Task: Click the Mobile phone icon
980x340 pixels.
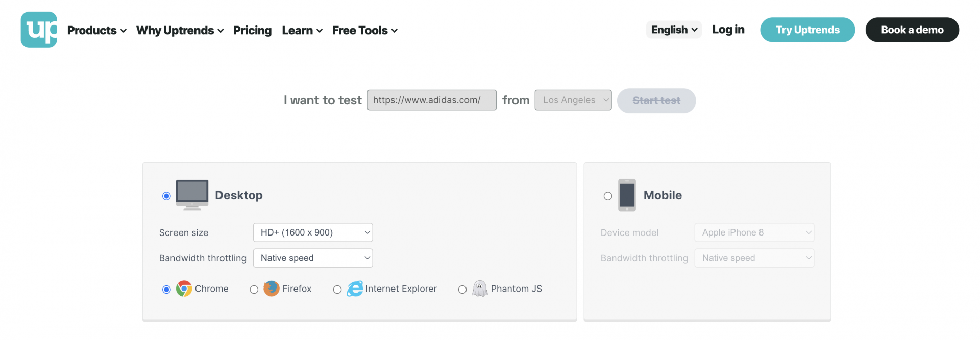Action: point(626,195)
